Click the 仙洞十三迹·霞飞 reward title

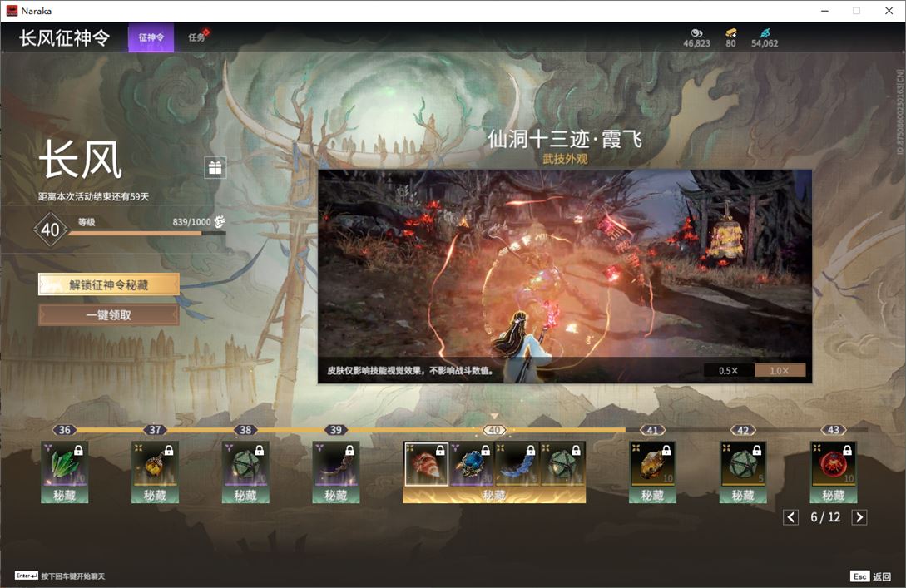pyautogui.click(x=565, y=139)
